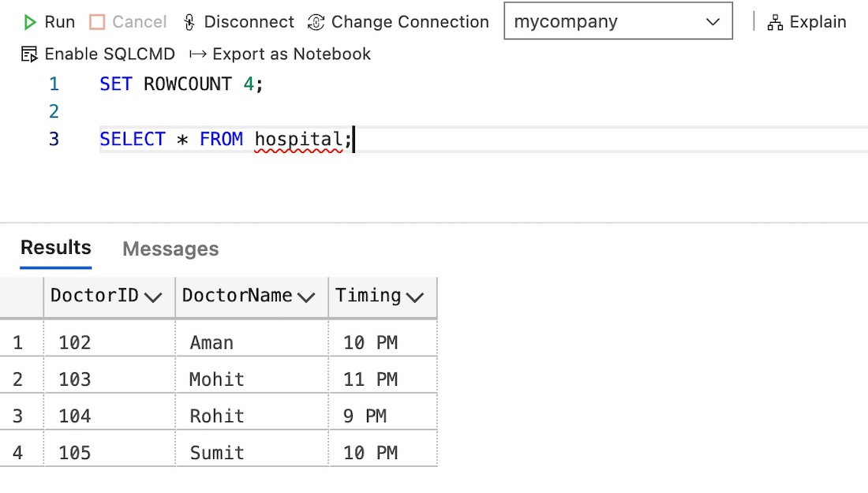The image size is (868, 493).
Task: Select the Results tab
Action: pos(55,248)
